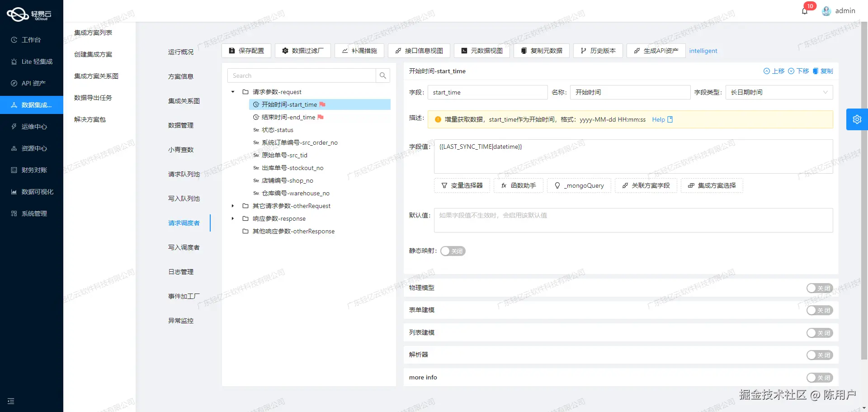The height and width of the screenshot is (412, 868).
Task: Click the settings gear on the right edge
Action: coord(857,119)
